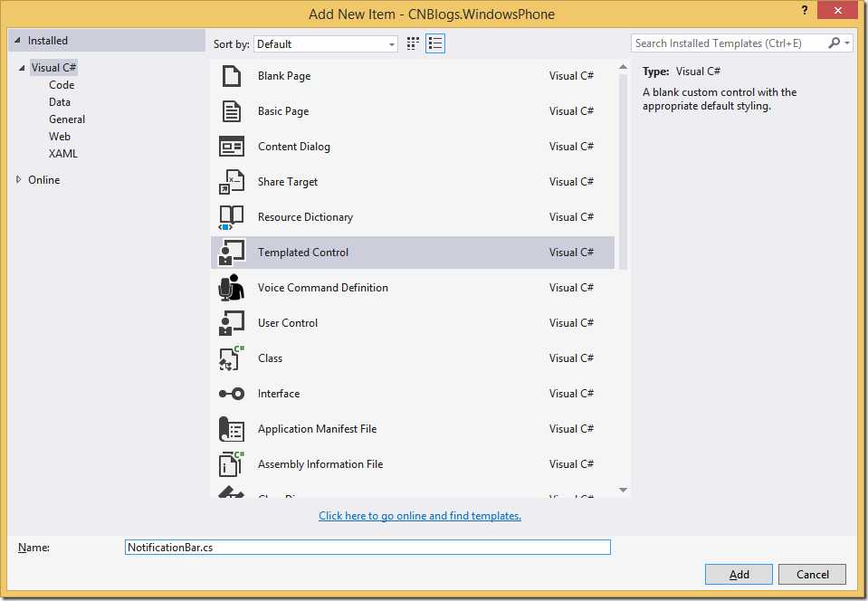
Task: Click the Cancel button
Action: click(x=812, y=575)
